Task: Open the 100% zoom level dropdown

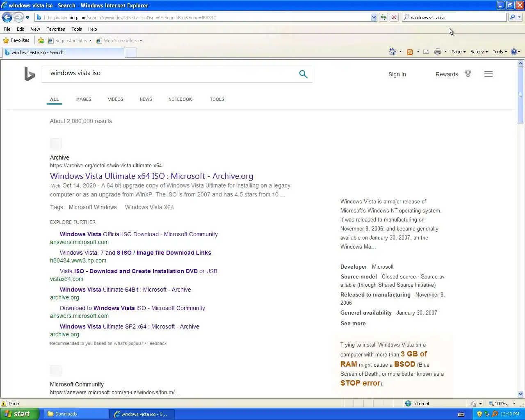Action: pyautogui.click(x=514, y=404)
